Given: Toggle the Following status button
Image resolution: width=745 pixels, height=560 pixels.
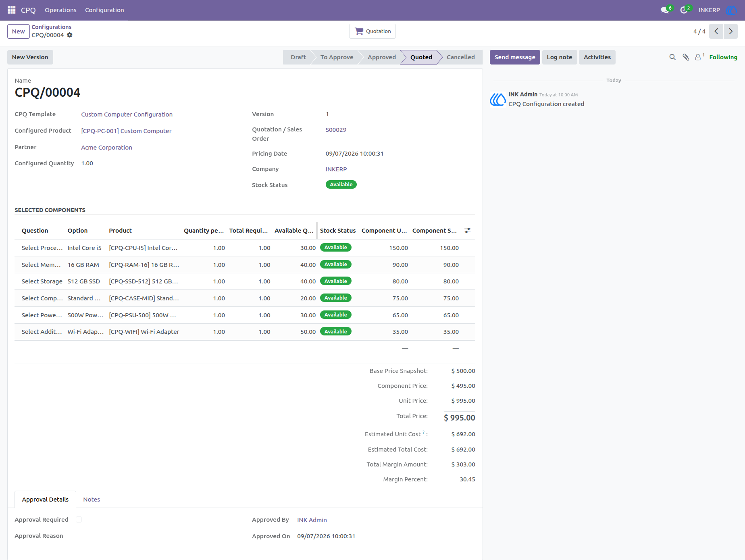Looking at the screenshot, I should click(723, 57).
